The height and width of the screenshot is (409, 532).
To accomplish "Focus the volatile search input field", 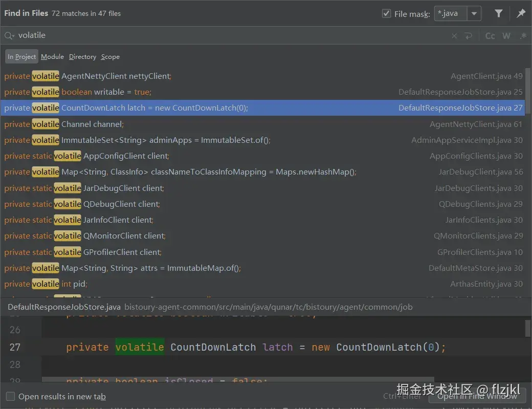I will [231, 35].
